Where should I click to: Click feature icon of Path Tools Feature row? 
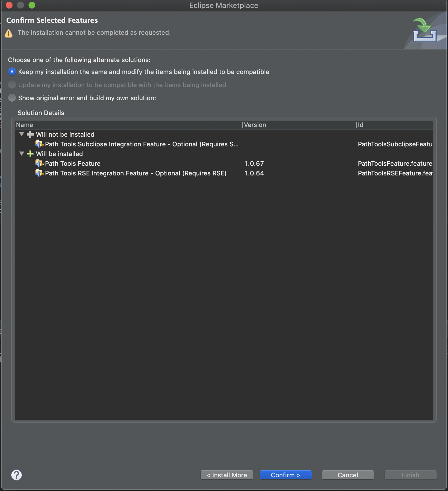pos(39,163)
